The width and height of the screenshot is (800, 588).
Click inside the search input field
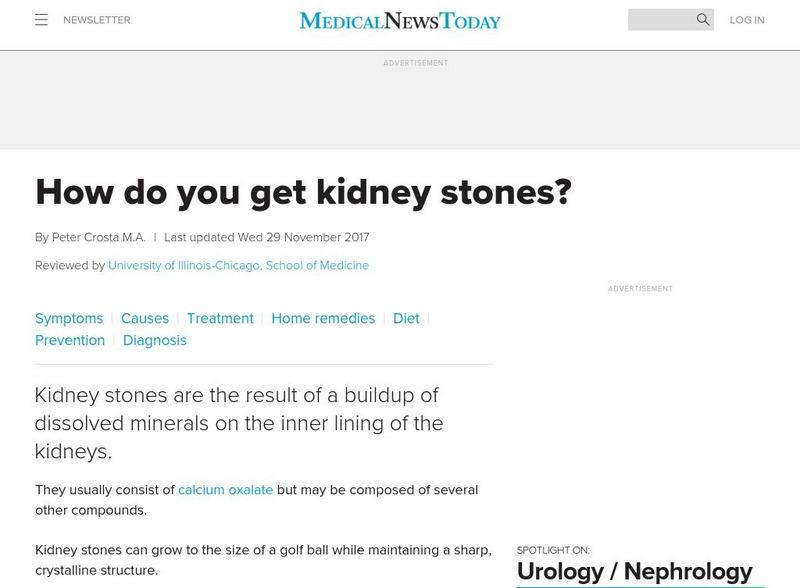click(660, 17)
